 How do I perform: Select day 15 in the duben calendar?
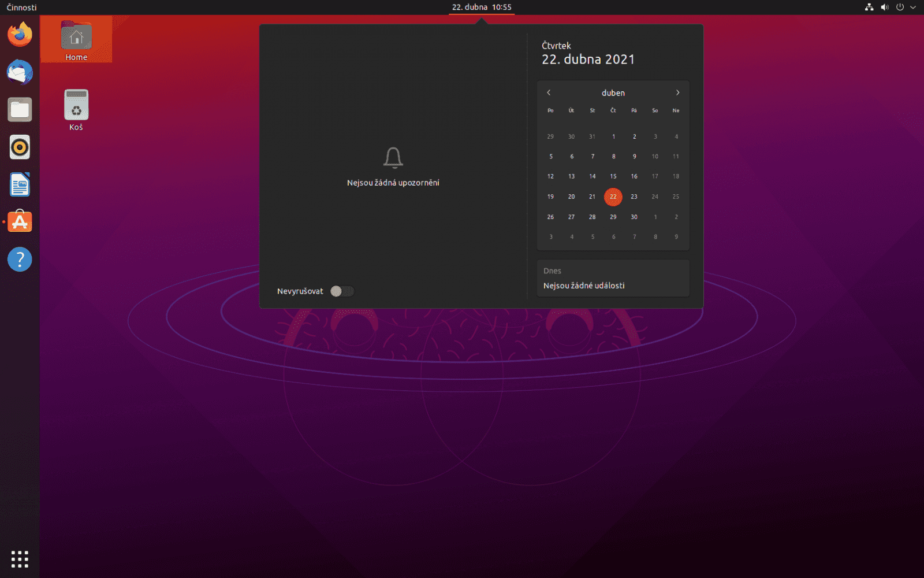613,176
